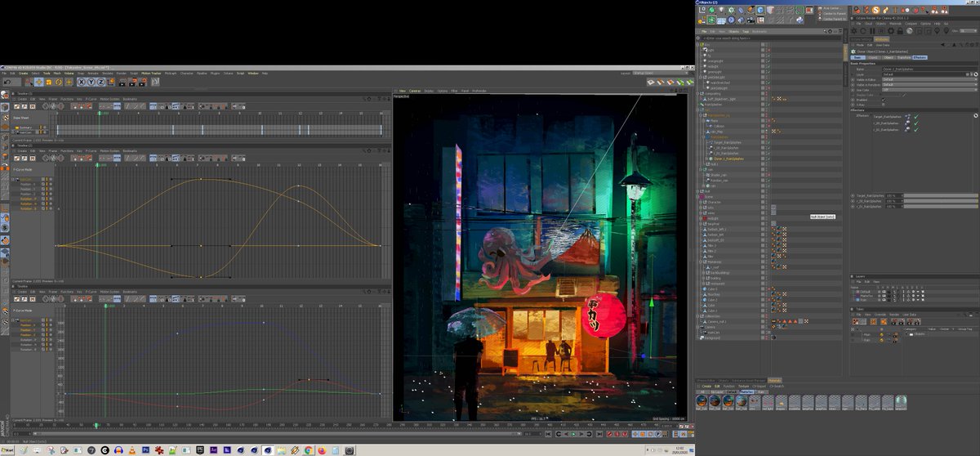This screenshot has height=456, width=980.
Task: Click the Windows Start button
Action: pos(7,450)
